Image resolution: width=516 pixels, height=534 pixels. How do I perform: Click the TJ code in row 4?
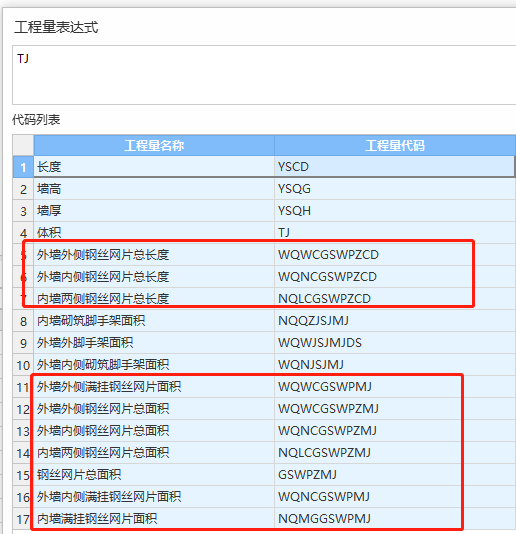point(284,233)
